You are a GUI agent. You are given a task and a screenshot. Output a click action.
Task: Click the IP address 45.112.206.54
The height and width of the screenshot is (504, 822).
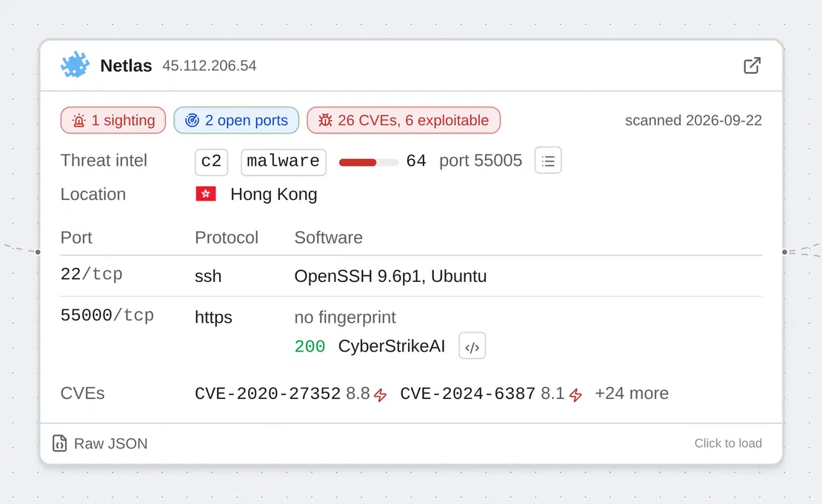pos(209,65)
